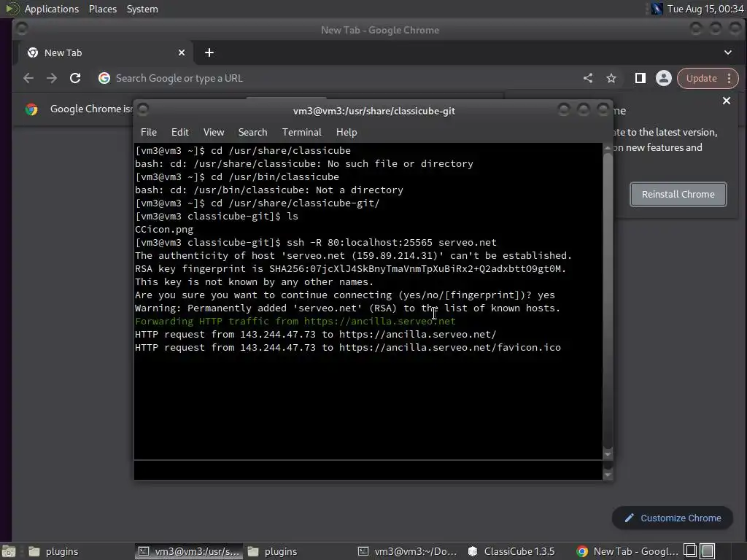
Task: Open Chrome's three-dot menu next to Update
Action: coord(729,78)
